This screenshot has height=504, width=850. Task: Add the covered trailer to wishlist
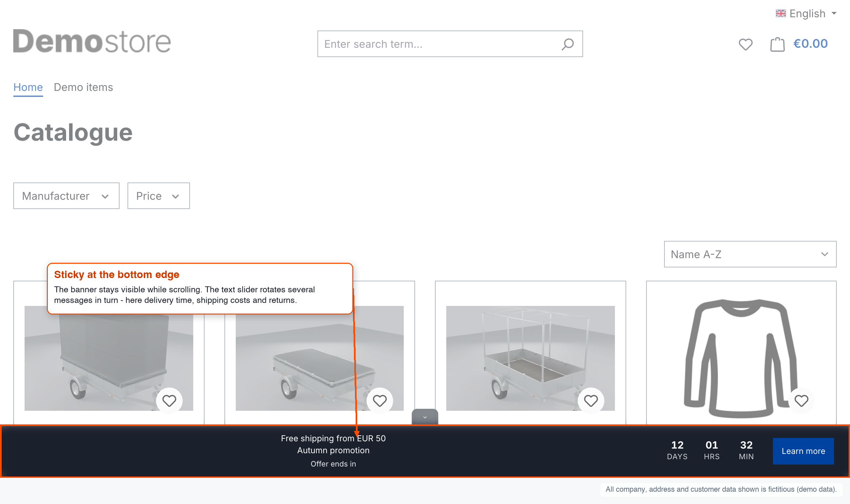(169, 401)
